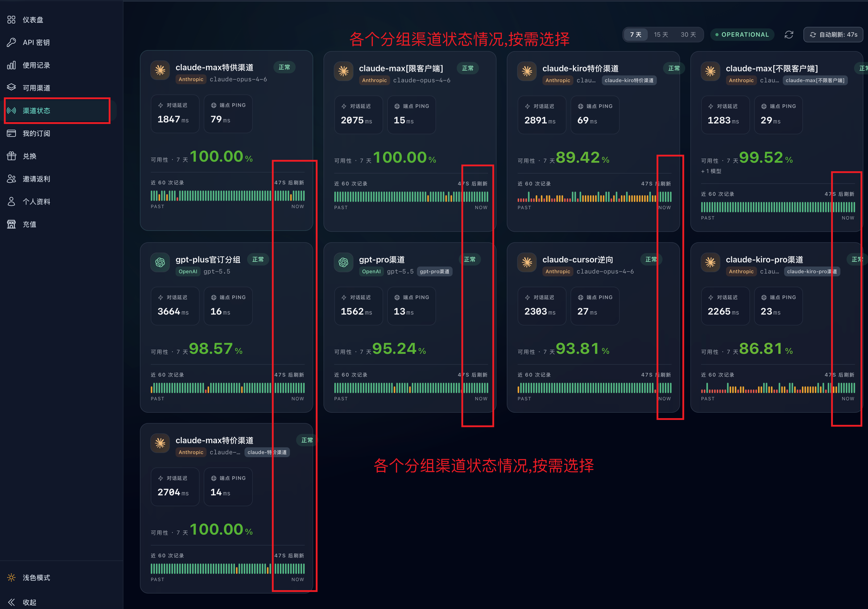868x609 pixels.
Task: Open the 兑换 gift icon
Action: [x=11, y=156]
